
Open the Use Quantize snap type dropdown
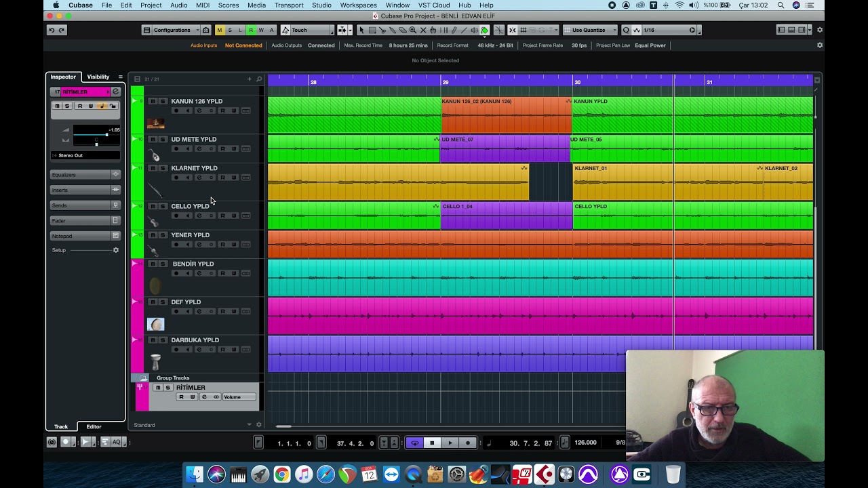pos(590,30)
